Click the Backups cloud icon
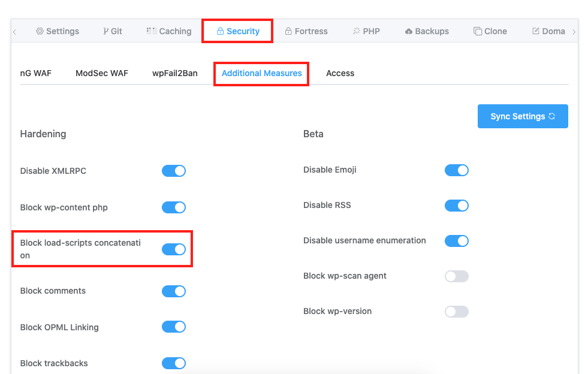Viewport: 588px width, 374px height. pyautogui.click(x=409, y=31)
